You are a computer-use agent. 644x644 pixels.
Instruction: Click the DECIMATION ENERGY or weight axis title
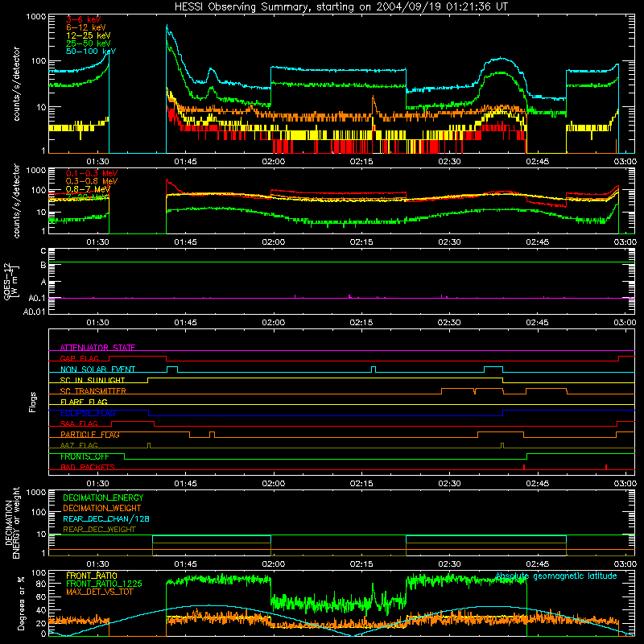(11, 522)
